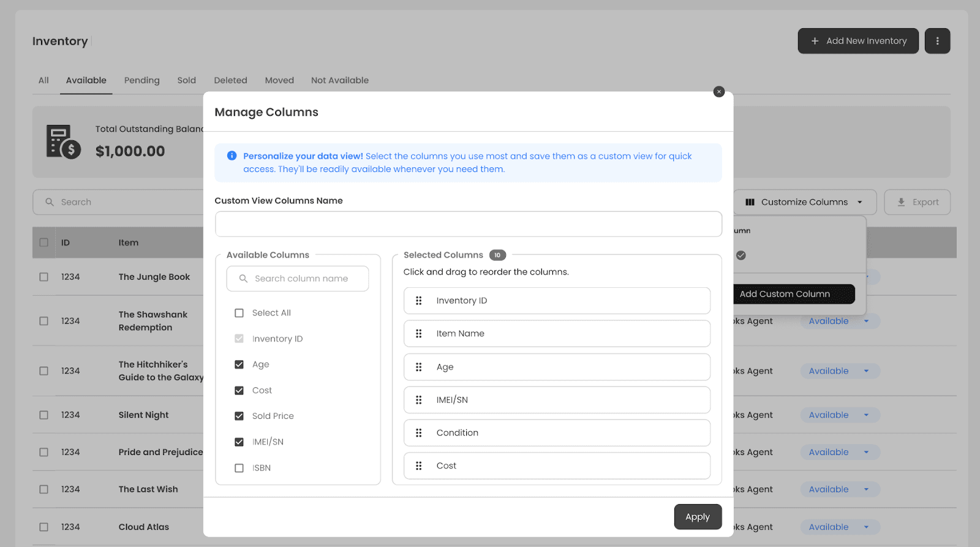
Task: Check the row checkbox for The Last Wish
Action: (44, 489)
